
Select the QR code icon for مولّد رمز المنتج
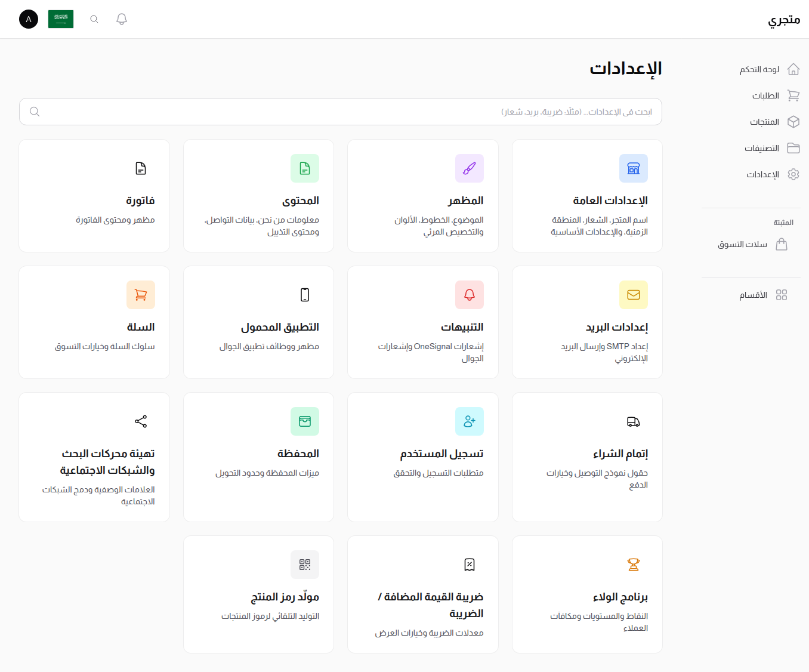coord(305,564)
